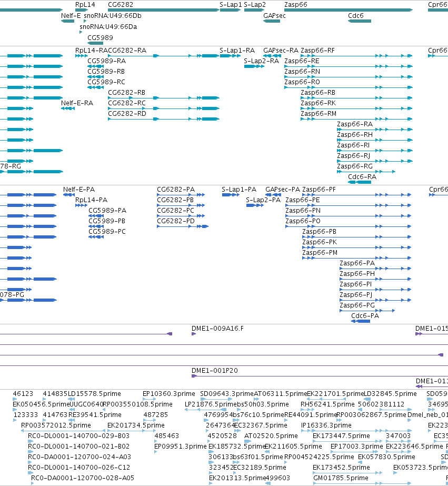The height and width of the screenshot is (486, 448).
Task: Open the Zasp66-PF protein label
Action: 319,190
